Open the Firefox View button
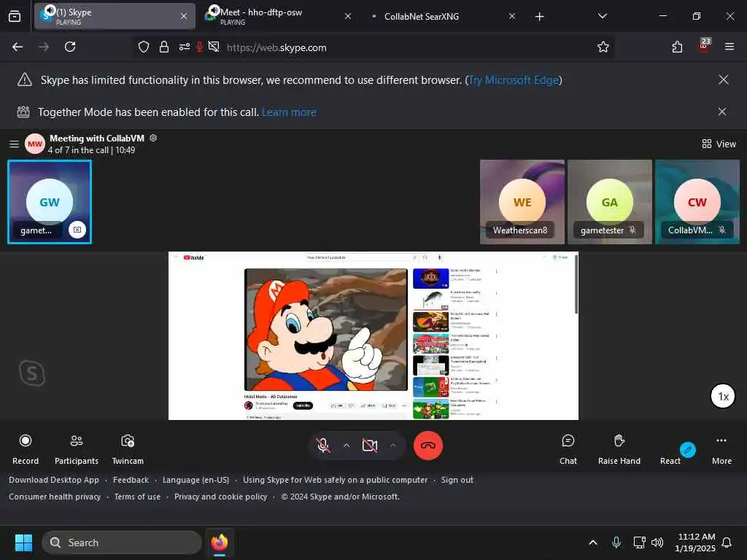 [15, 16]
